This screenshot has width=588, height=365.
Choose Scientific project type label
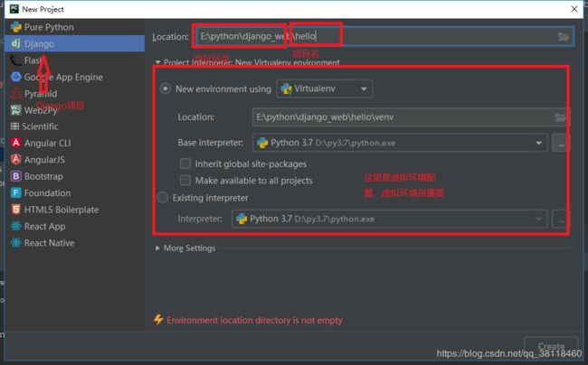pyautogui.click(x=40, y=126)
